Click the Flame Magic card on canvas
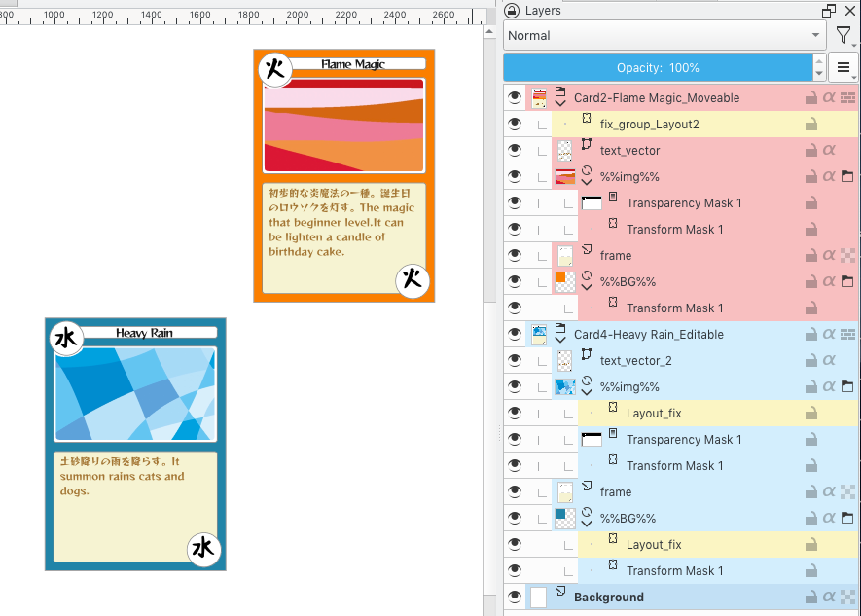 click(343, 175)
